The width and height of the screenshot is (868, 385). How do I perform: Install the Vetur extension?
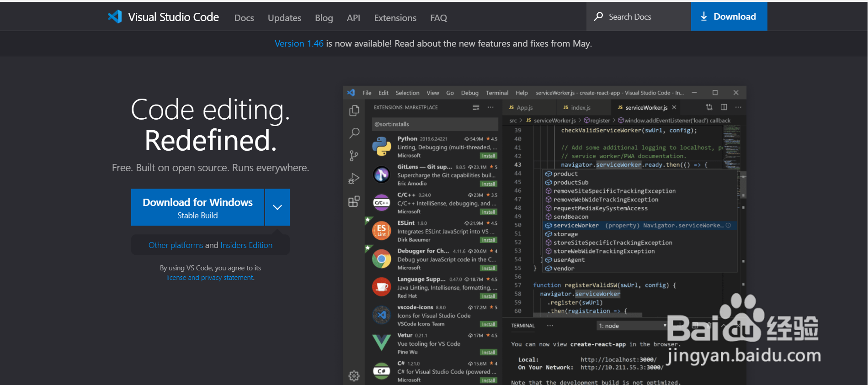[x=488, y=353]
